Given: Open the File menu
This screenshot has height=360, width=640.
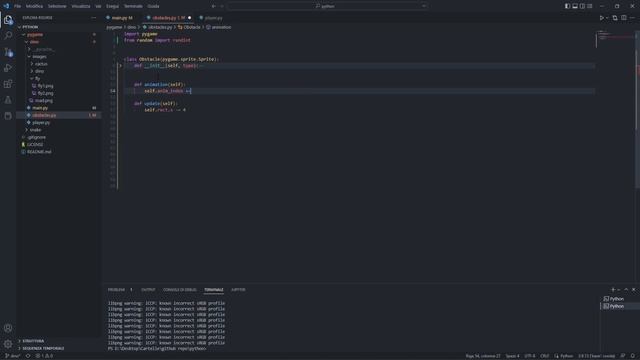Looking at the screenshot, I should pos(18,6).
